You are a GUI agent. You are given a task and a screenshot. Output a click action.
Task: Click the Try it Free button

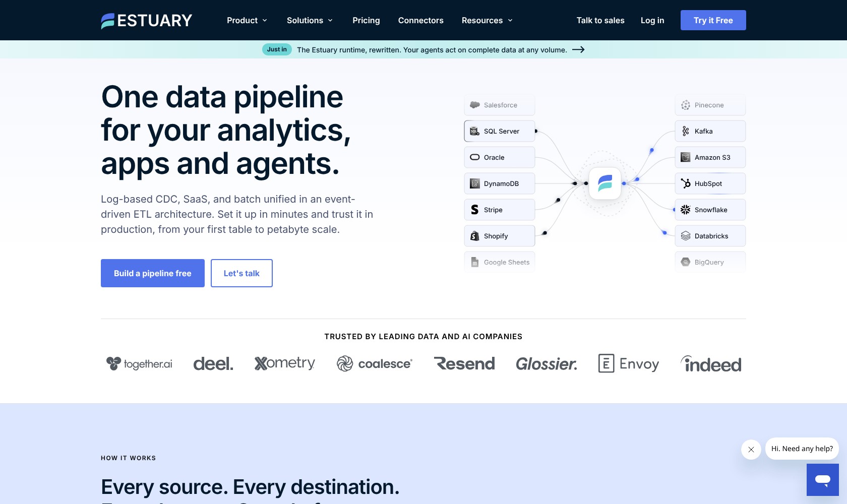tap(713, 20)
